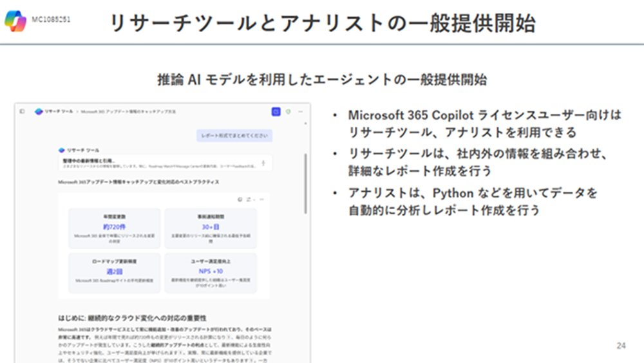The width and height of the screenshot is (644, 363).
Task: Click the Researcher icon in the breadcrumb
Action: [39, 111]
